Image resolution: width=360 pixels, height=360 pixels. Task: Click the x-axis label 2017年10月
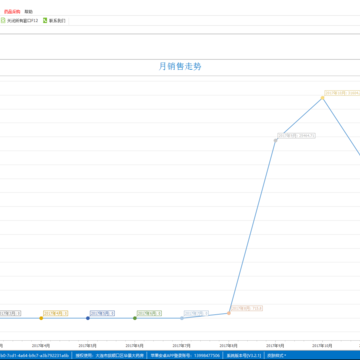tap(323, 346)
